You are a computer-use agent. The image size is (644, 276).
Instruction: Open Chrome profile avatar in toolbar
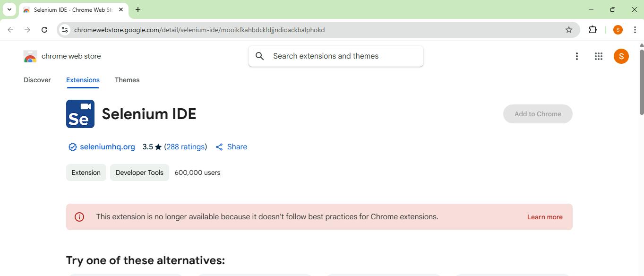point(618,30)
